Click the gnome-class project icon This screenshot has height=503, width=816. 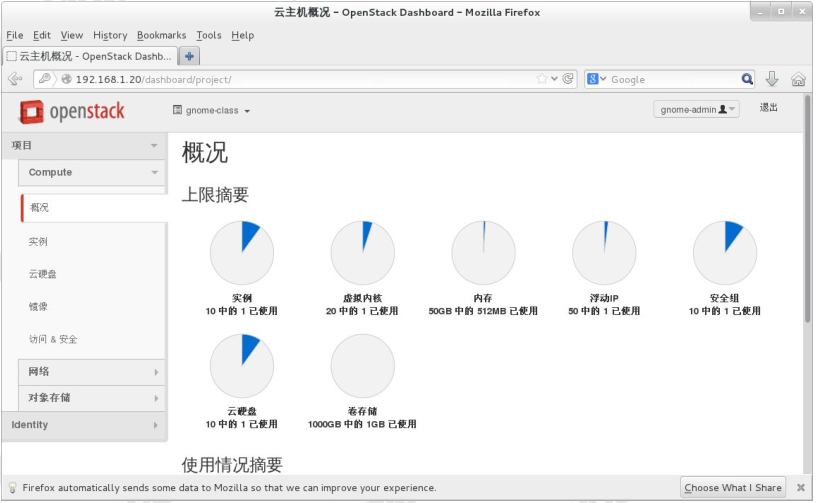177,110
